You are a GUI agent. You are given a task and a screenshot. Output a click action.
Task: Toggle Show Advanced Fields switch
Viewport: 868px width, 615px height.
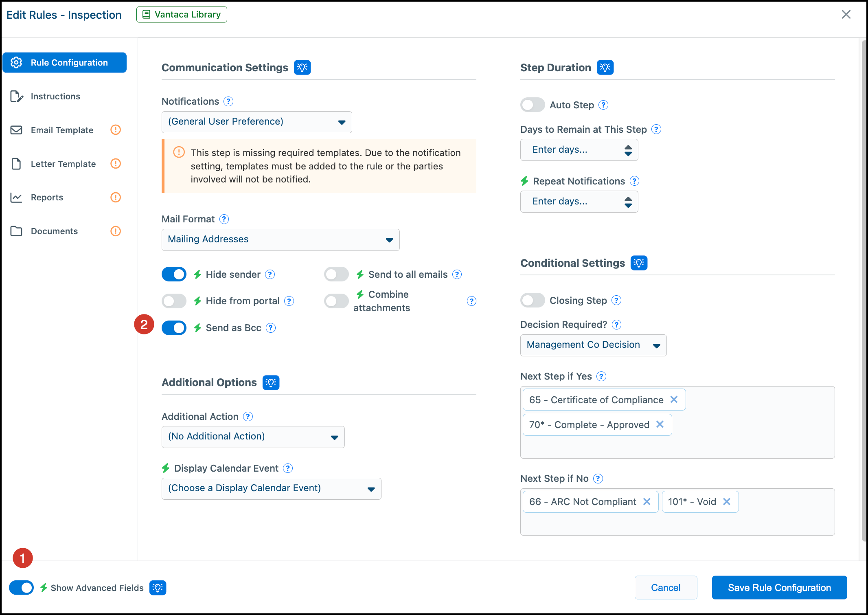click(x=22, y=588)
